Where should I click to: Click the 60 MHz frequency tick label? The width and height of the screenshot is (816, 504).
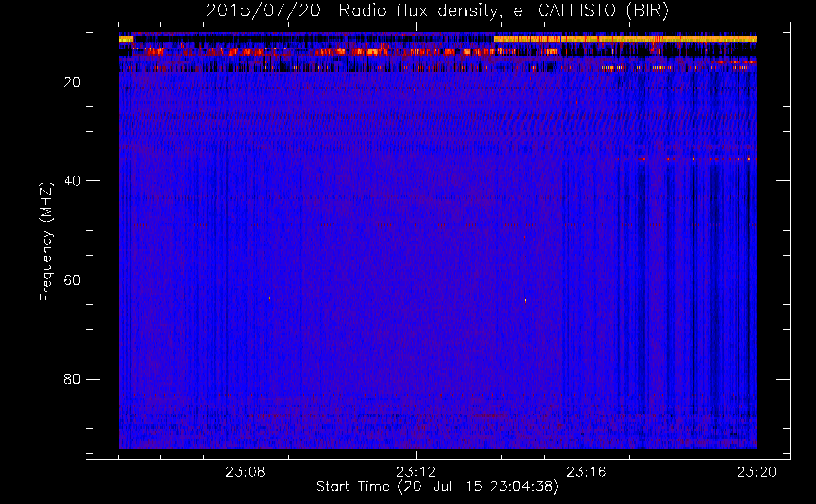coord(72,280)
